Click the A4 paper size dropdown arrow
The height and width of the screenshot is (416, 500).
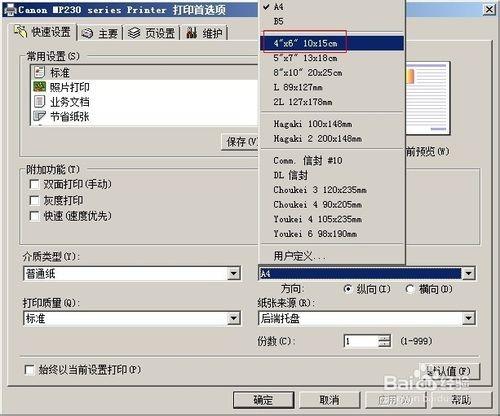click(x=468, y=274)
